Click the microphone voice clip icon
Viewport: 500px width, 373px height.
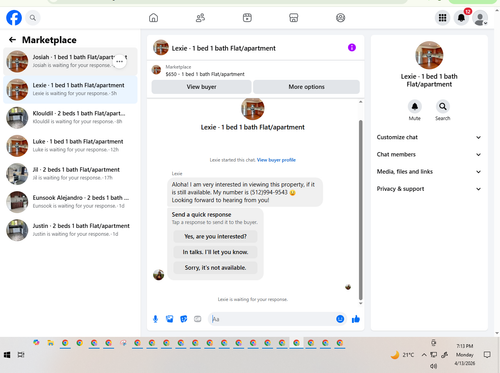(x=155, y=319)
